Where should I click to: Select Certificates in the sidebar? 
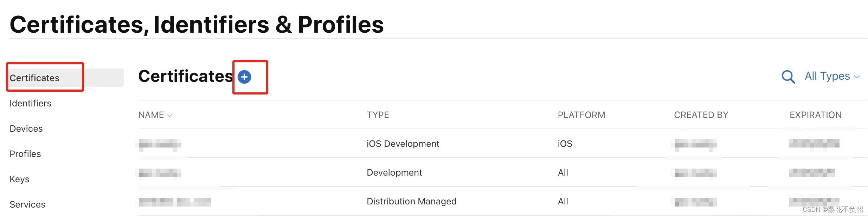(x=34, y=78)
